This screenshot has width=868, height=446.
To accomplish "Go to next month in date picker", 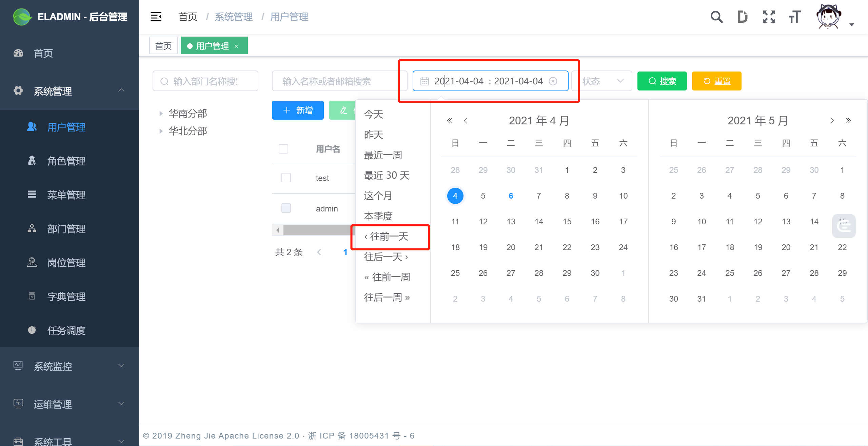I will [x=832, y=121].
